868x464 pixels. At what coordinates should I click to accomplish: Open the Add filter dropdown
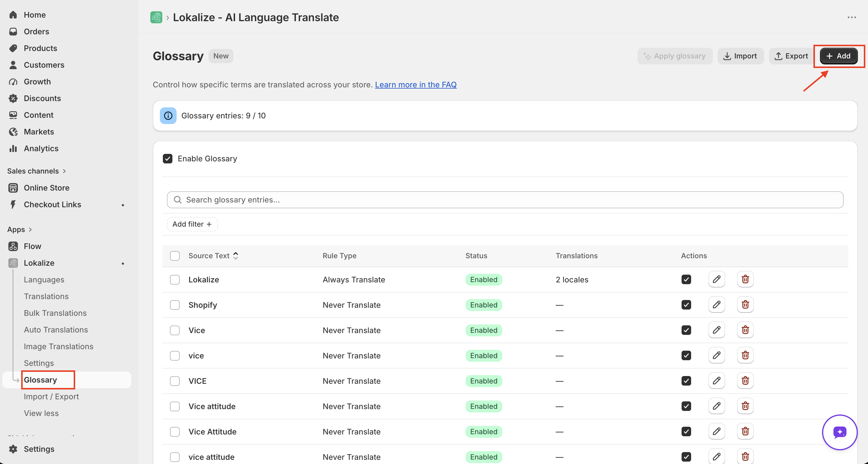192,224
